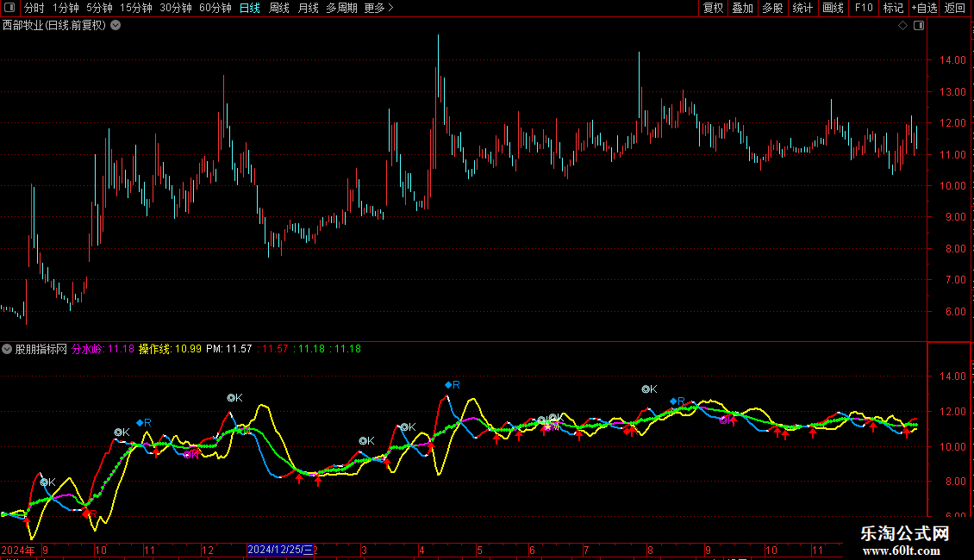Image resolution: width=974 pixels, height=560 pixels.
Task: Open the 多股 multi-stock view
Action: tap(773, 8)
